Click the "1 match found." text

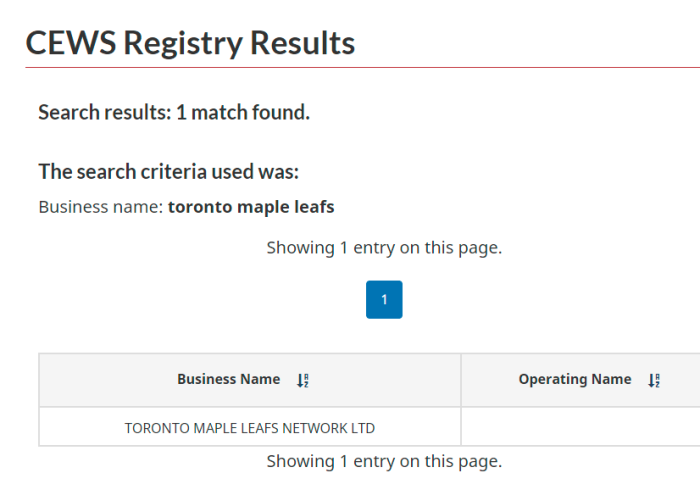(243, 112)
